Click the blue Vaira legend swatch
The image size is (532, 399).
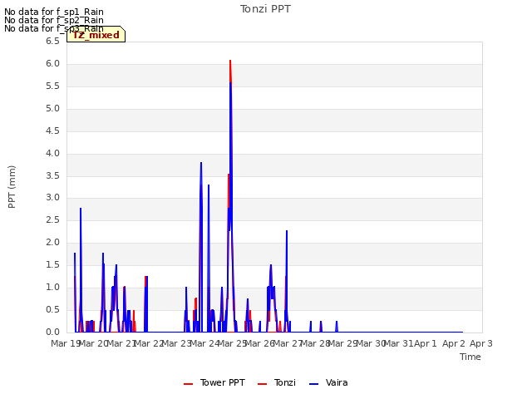click(x=314, y=384)
